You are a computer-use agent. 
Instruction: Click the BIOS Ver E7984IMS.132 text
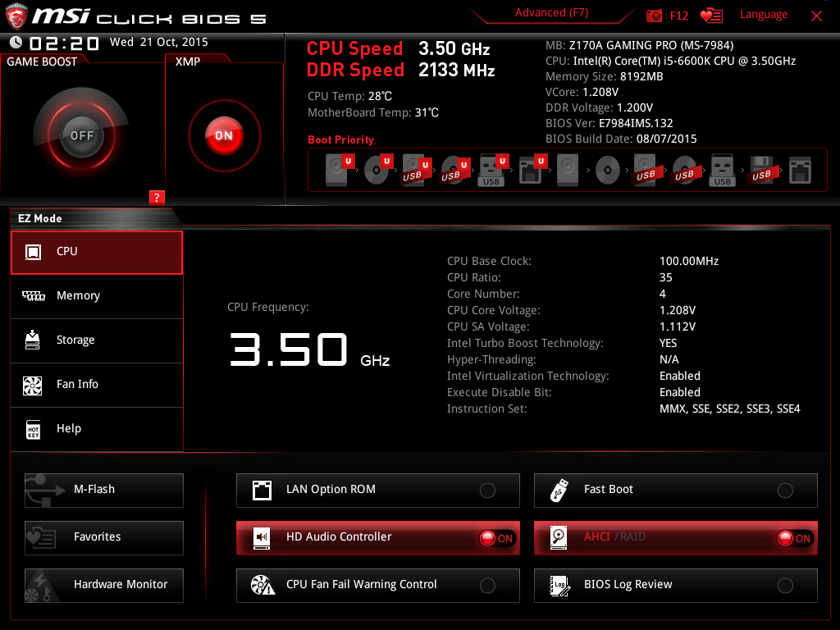click(x=609, y=123)
